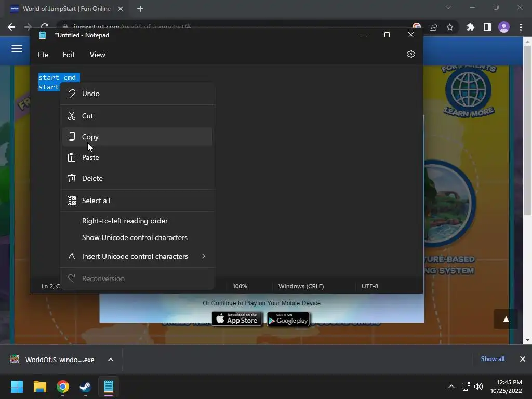532x399 pixels.
Task: Click the Notepad taskbar icon
Action: pyautogui.click(x=109, y=387)
